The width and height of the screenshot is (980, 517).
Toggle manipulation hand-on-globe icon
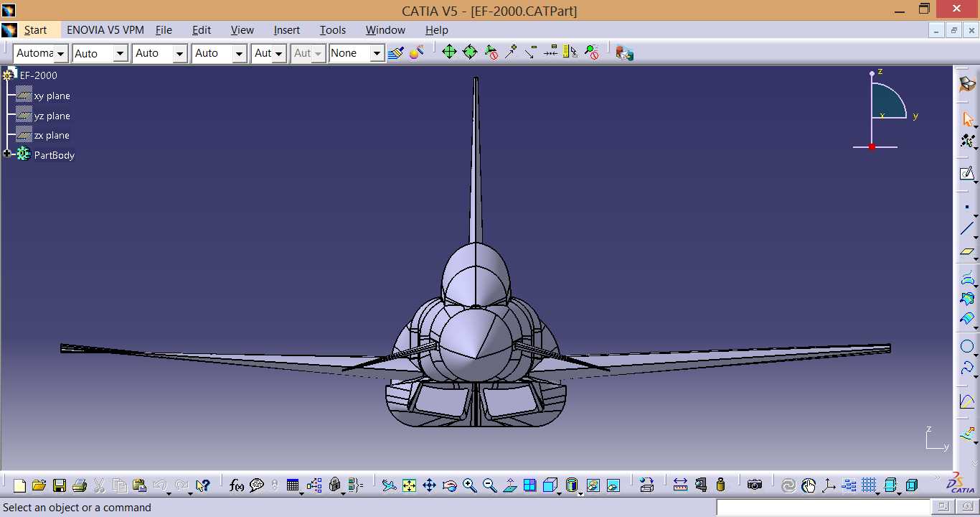point(809,485)
